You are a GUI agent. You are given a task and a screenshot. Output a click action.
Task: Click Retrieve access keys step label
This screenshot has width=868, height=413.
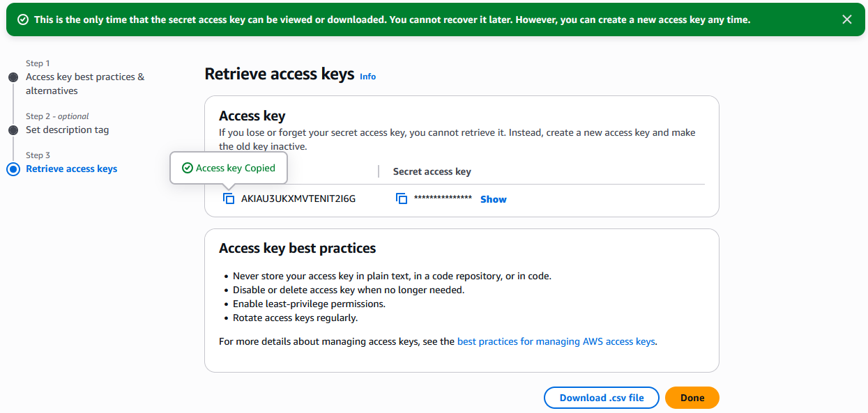(x=72, y=169)
